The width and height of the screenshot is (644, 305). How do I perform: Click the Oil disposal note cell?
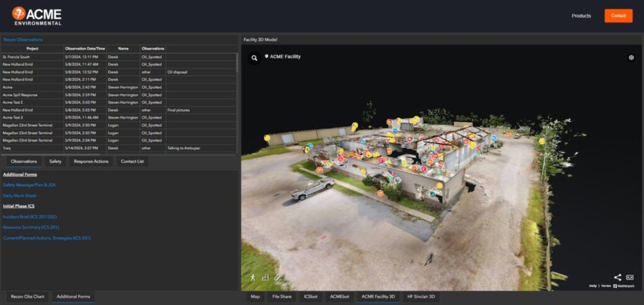coord(201,72)
